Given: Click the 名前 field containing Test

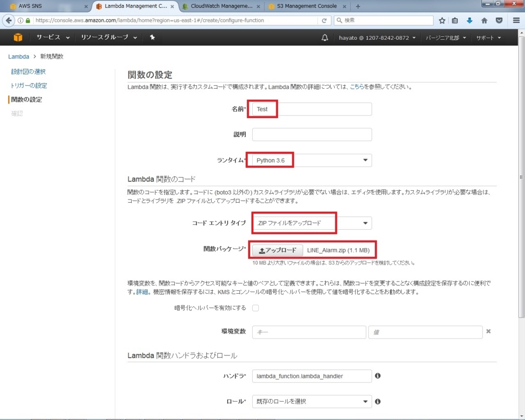Looking at the screenshot, I should pos(312,109).
